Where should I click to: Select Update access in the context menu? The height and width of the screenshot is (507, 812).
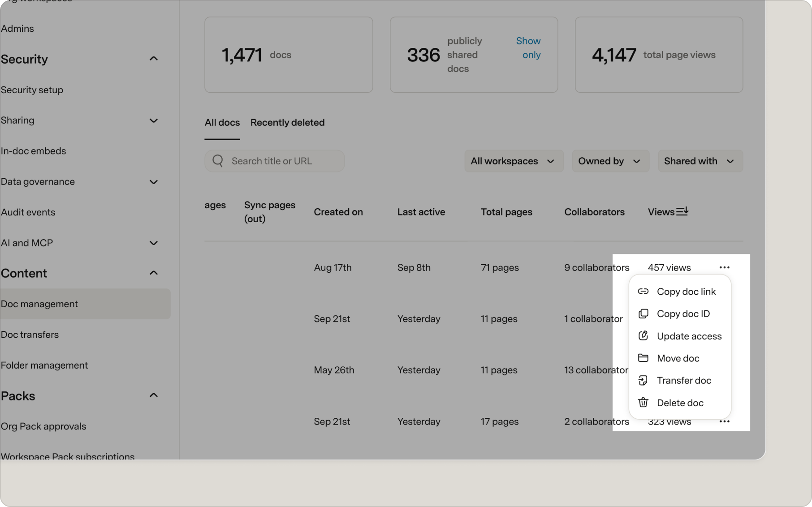pos(680,336)
